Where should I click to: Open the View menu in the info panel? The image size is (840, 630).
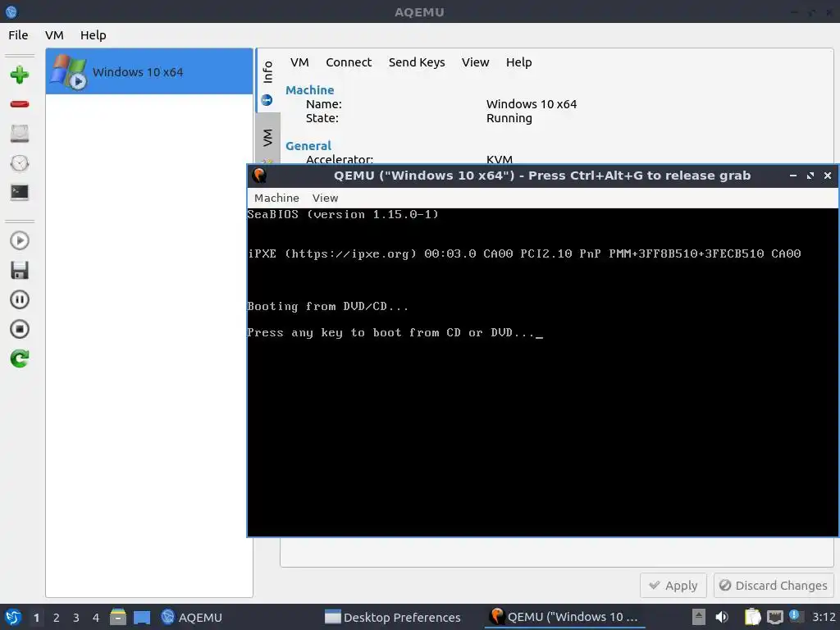point(476,62)
